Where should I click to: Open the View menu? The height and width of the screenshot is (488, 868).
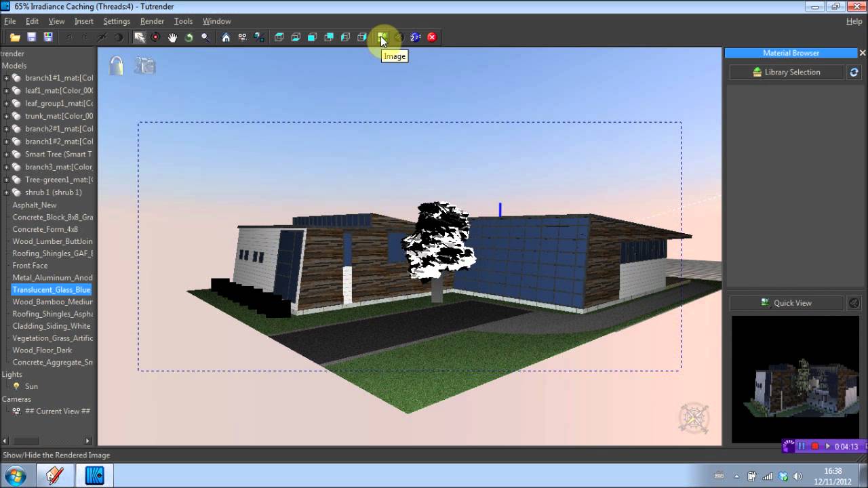pyautogui.click(x=56, y=21)
